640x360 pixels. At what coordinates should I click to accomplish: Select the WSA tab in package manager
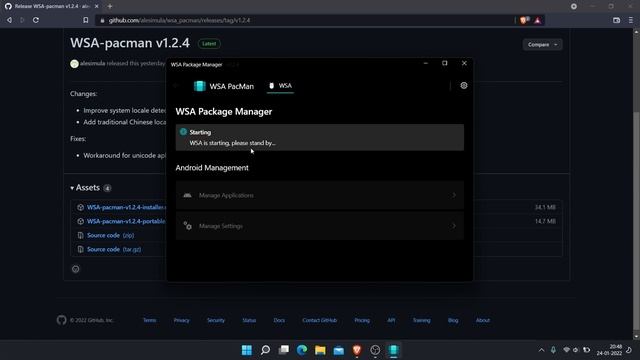280,86
